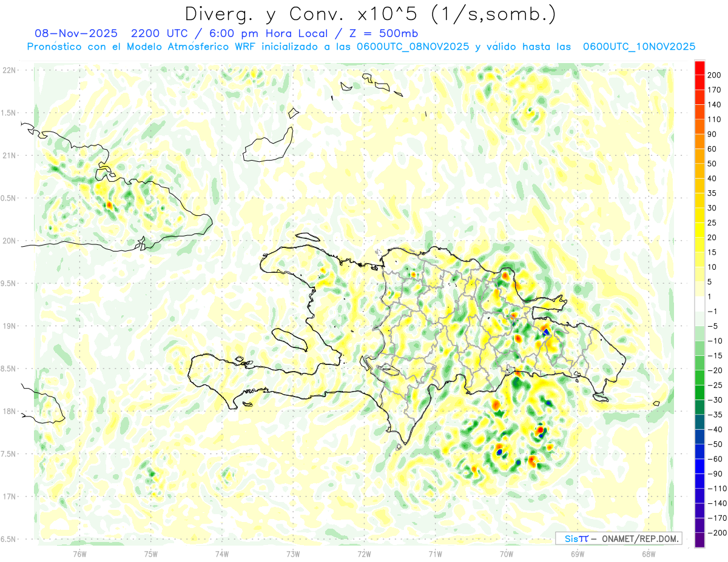Click the 21N latitude label
The width and height of the screenshot is (728, 562).
tap(10, 155)
